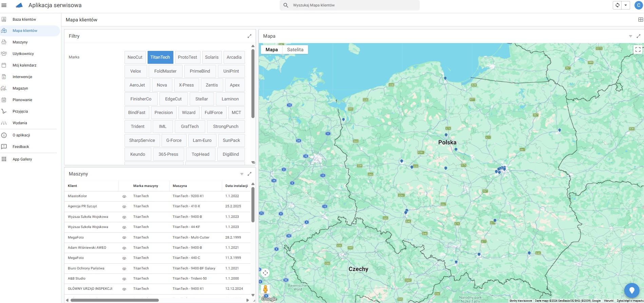
Task: Expand the Filtry panel to fullscreen
Action: tap(249, 36)
